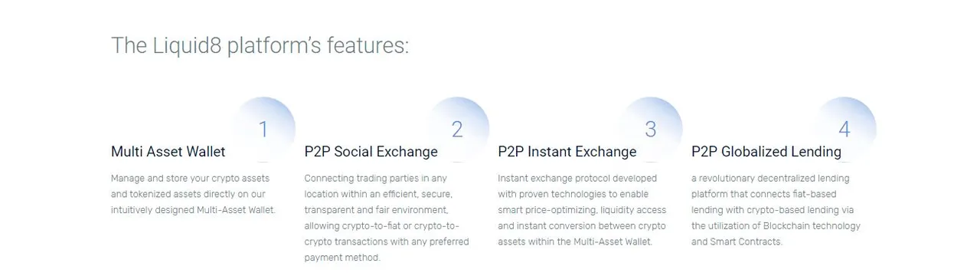The height and width of the screenshot is (276, 980).
Task: Open the P2P Social Exchange heading
Action: [371, 152]
